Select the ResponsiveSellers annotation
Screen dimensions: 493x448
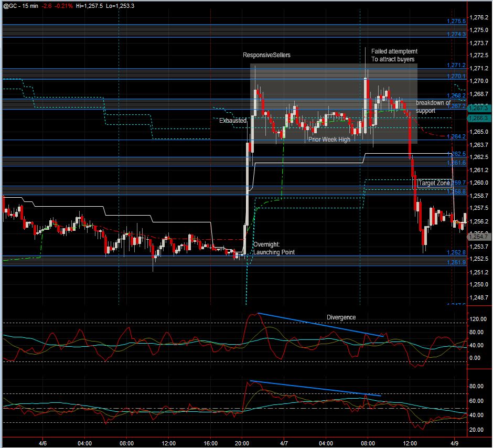point(266,55)
